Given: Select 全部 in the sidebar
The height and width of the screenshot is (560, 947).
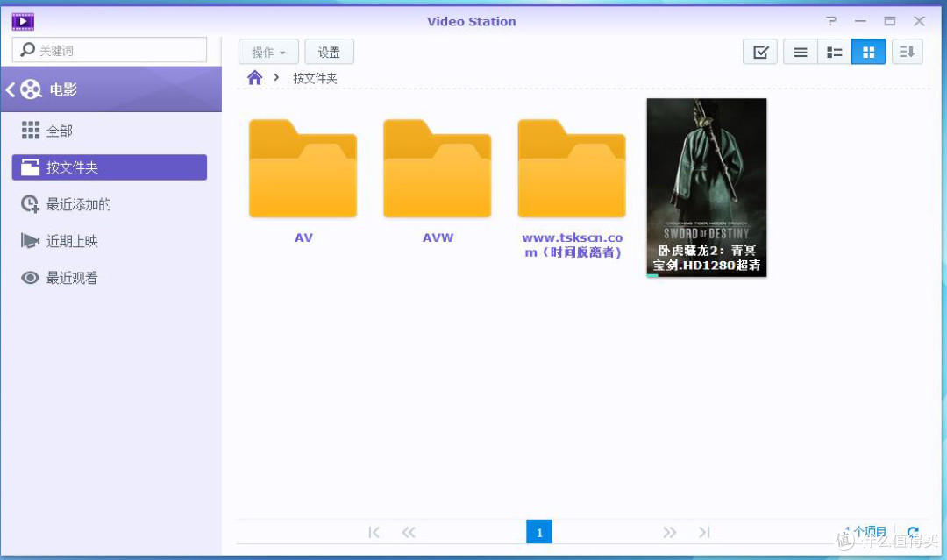Looking at the screenshot, I should point(110,131).
